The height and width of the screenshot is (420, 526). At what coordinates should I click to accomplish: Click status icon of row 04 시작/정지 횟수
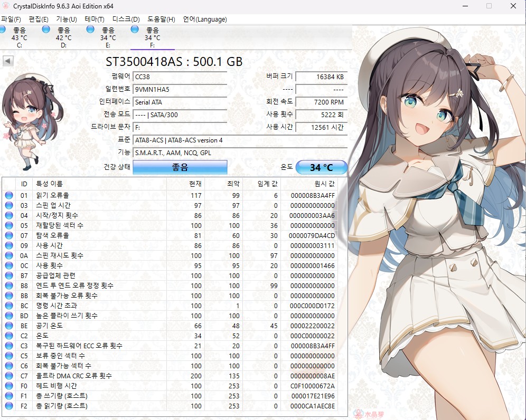(9, 215)
